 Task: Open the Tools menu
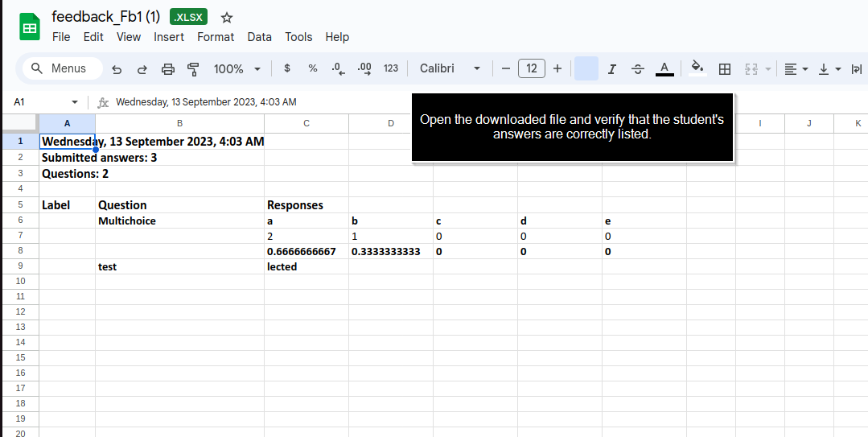298,37
